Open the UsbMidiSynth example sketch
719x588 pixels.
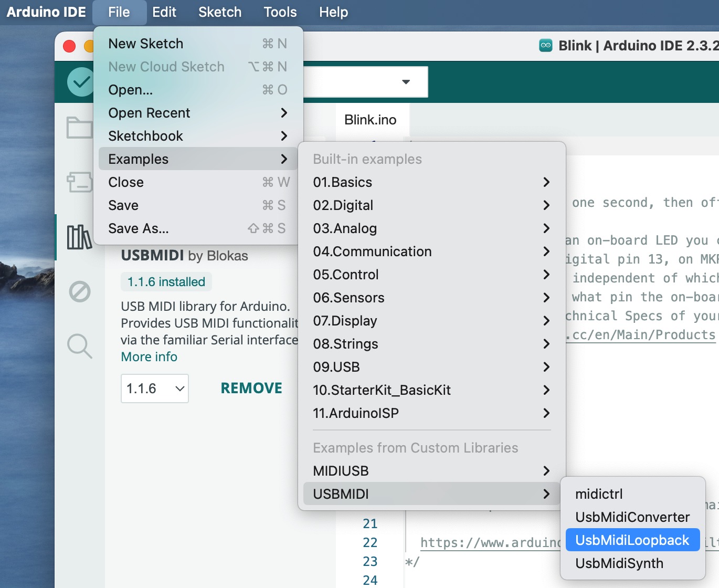(633, 563)
